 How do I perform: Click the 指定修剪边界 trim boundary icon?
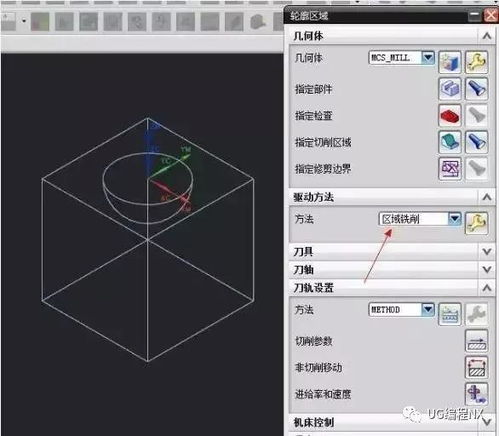click(450, 169)
